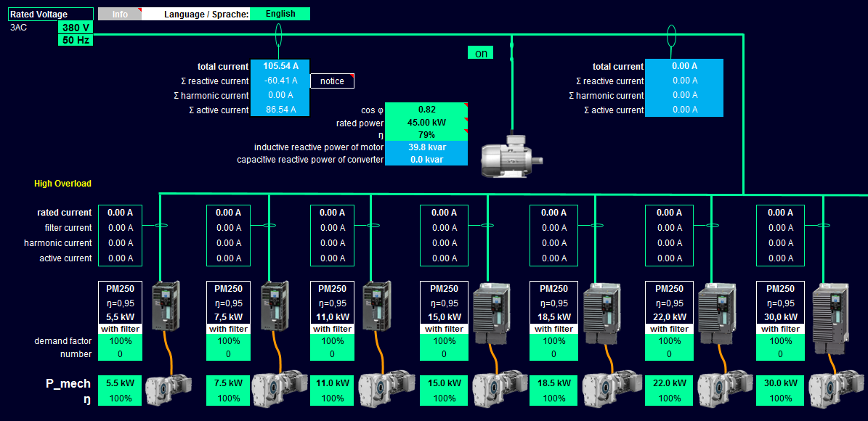Screen dimensions: 868x421
Task: Click the "High Overload" label
Action: point(62,183)
